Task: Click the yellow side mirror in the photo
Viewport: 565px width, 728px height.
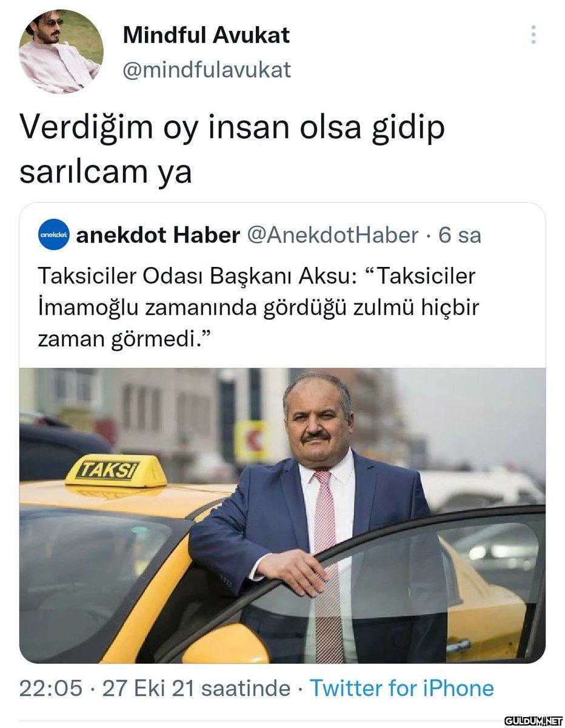Action: (x=225, y=644)
